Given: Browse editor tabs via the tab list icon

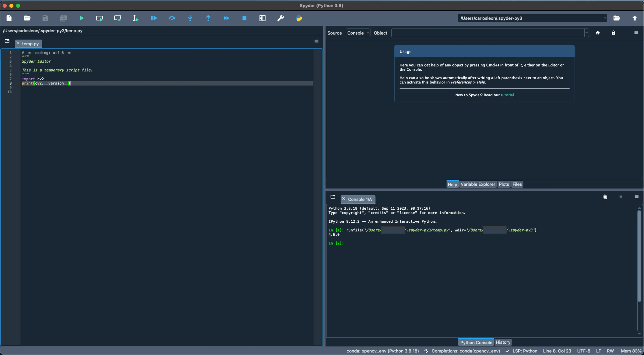Looking at the screenshot, I should [7, 41].
